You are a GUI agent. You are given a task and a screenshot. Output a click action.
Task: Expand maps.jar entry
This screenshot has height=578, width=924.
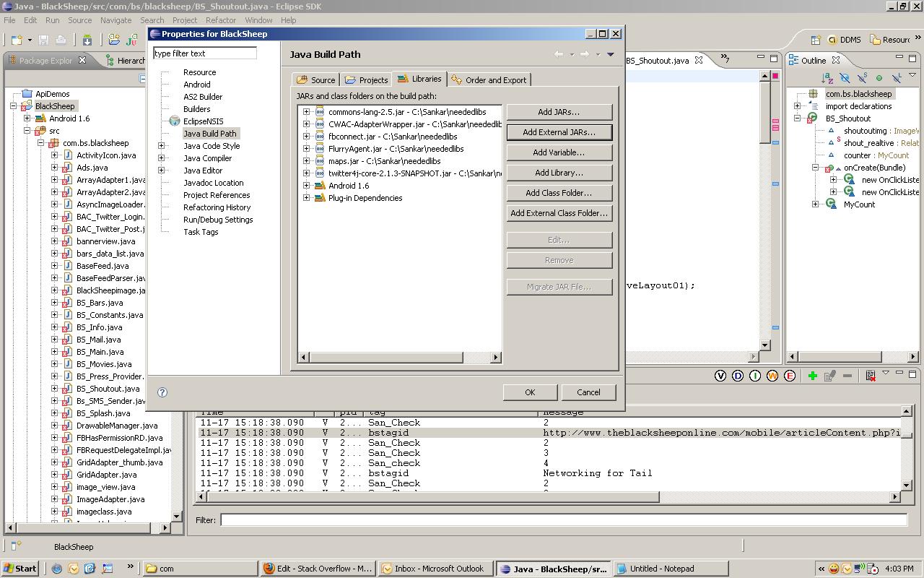pos(306,161)
